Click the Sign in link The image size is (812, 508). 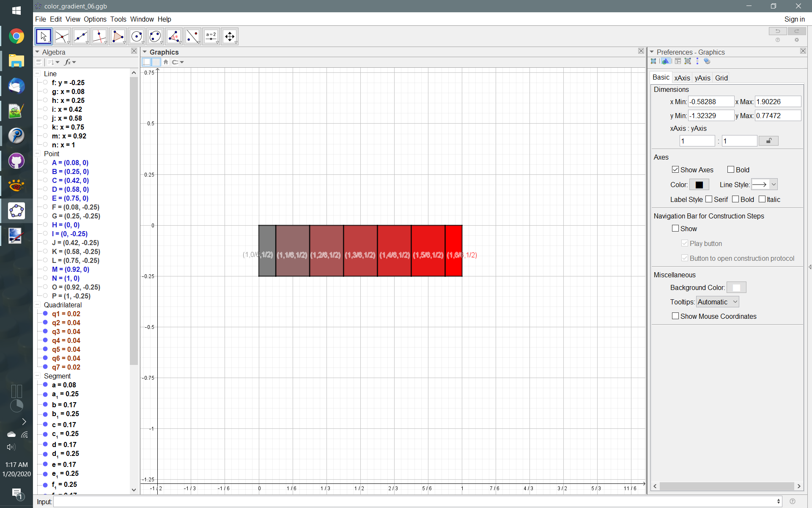click(x=794, y=19)
